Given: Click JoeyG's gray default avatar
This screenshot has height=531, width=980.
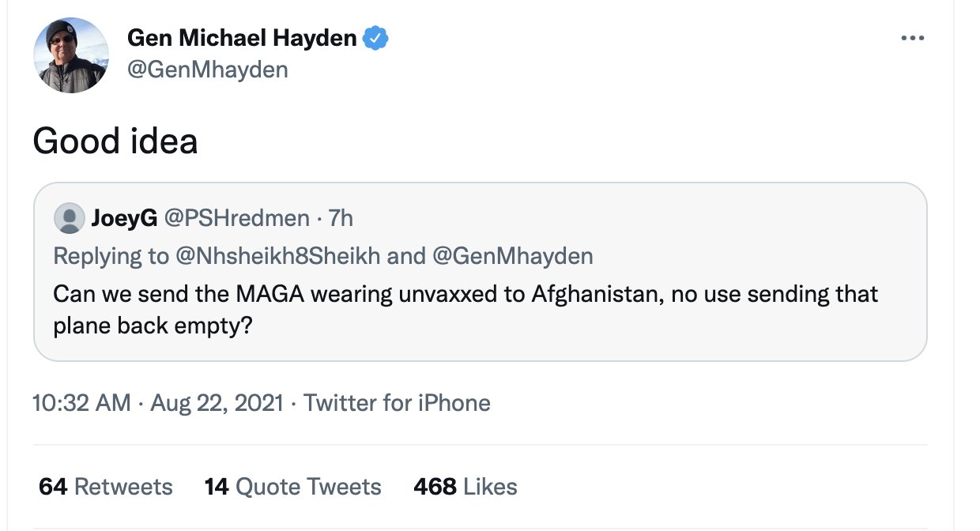Looking at the screenshot, I should [x=70, y=218].
